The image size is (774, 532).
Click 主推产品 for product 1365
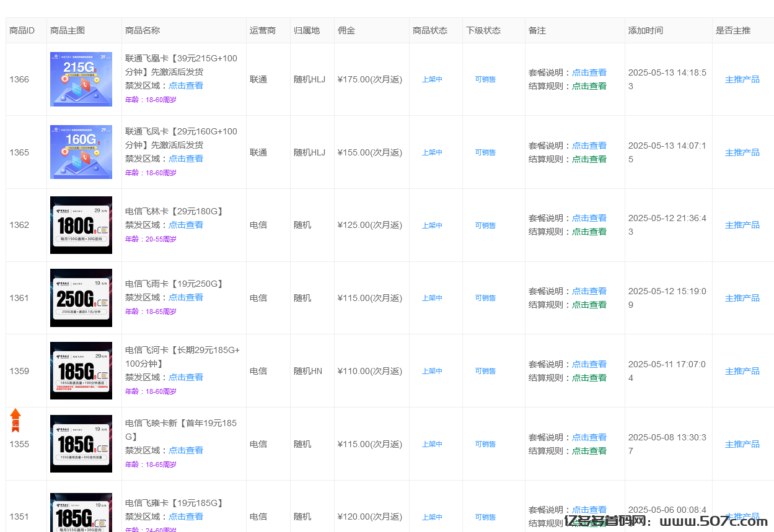pos(742,152)
